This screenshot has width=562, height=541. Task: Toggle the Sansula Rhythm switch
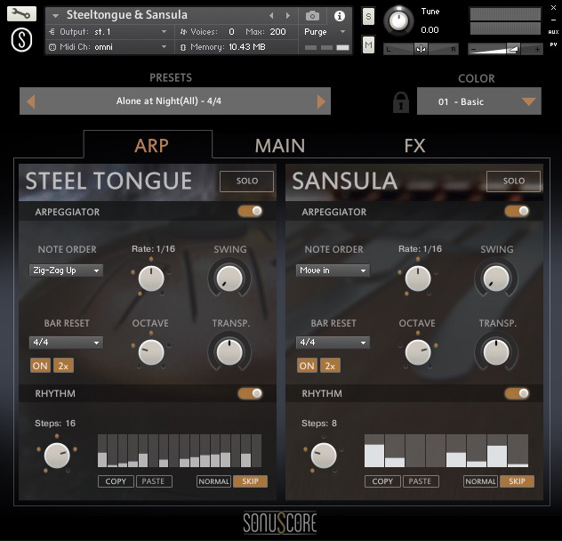[x=517, y=394]
